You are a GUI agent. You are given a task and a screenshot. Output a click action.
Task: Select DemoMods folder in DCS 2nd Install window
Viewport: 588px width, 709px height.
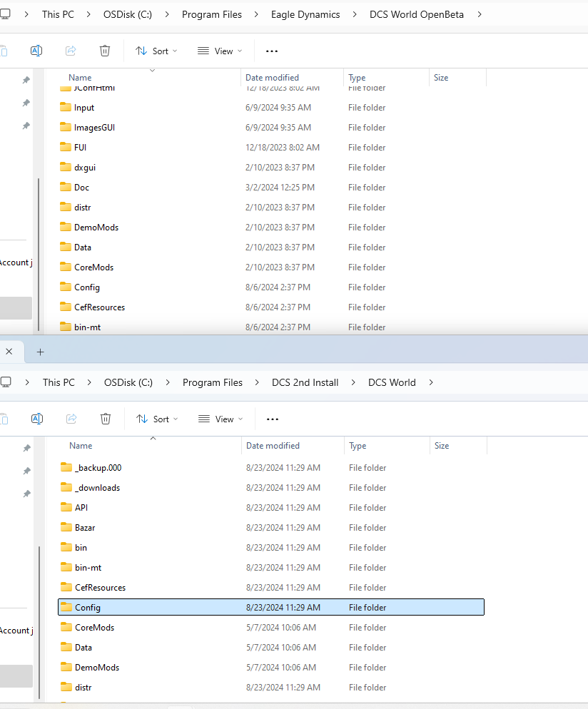coord(271,667)
